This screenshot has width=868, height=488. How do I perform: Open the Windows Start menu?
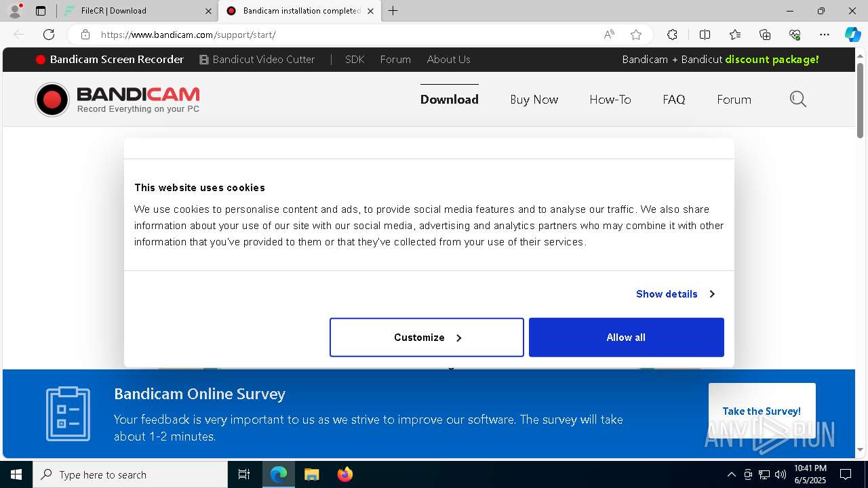pos(16,474)
